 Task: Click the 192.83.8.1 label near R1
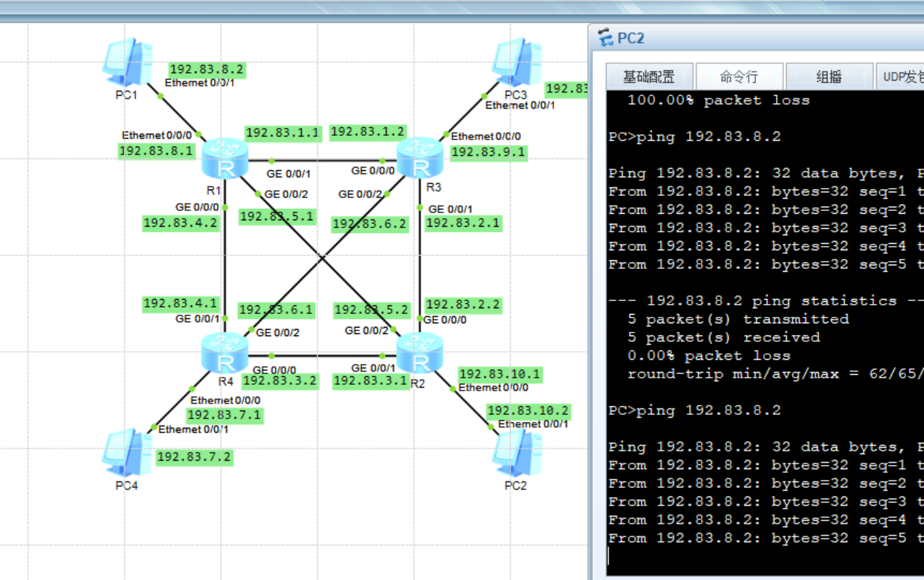coord(157,151)
